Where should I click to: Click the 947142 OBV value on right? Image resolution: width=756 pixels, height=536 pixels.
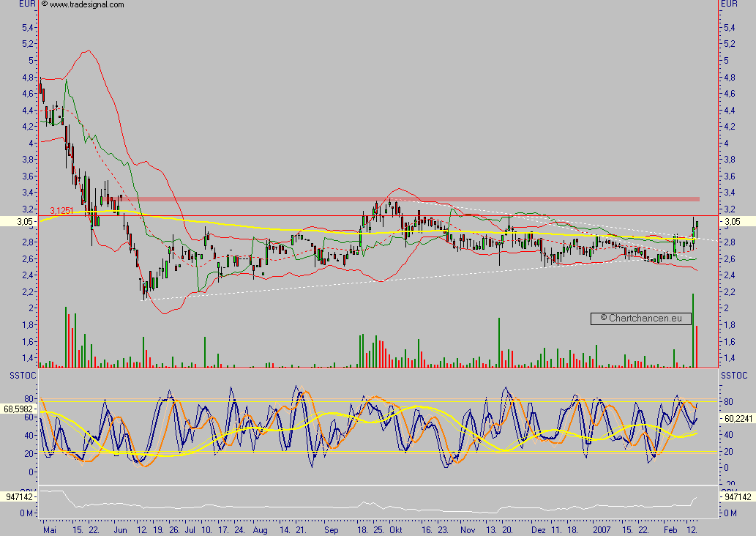click(x=737, y=497)
